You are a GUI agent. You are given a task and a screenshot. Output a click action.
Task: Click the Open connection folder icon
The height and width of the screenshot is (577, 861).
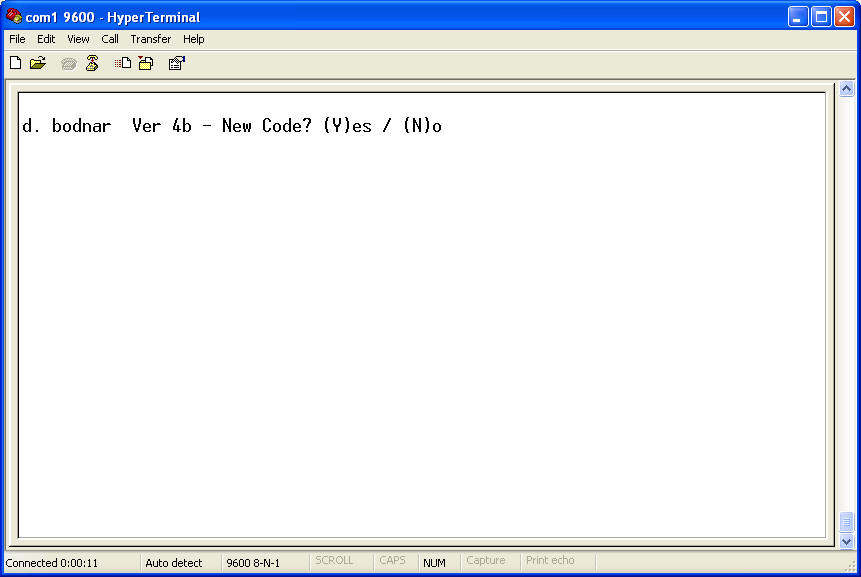[38, 63]
